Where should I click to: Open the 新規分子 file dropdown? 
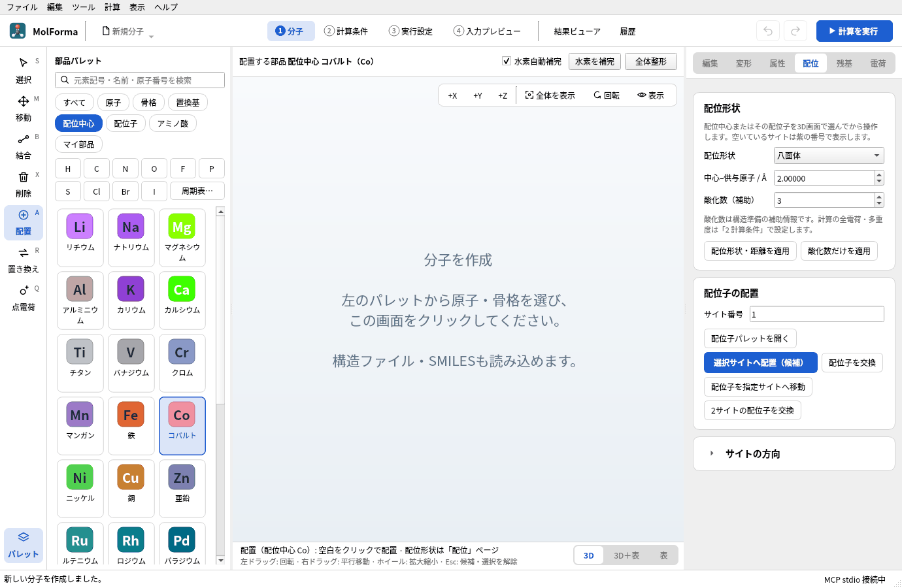(x=127, y=31)
